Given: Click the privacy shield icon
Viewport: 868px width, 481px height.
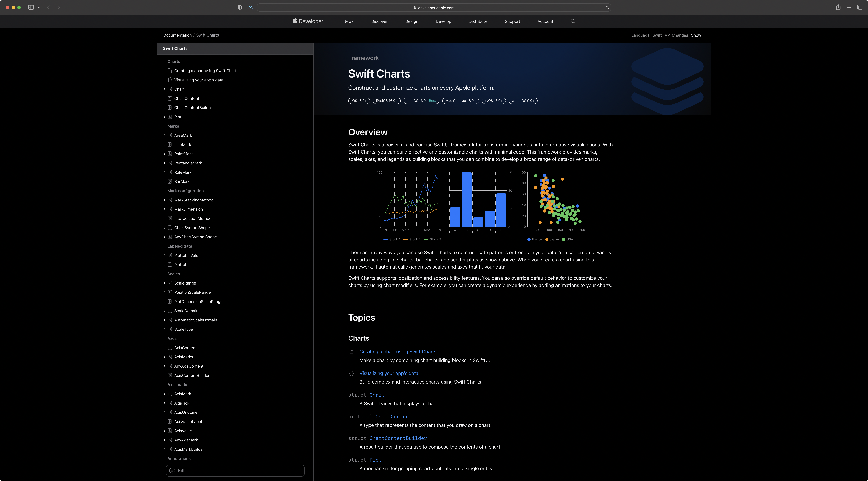Looking at the screenshot, I should click(240, 7).
